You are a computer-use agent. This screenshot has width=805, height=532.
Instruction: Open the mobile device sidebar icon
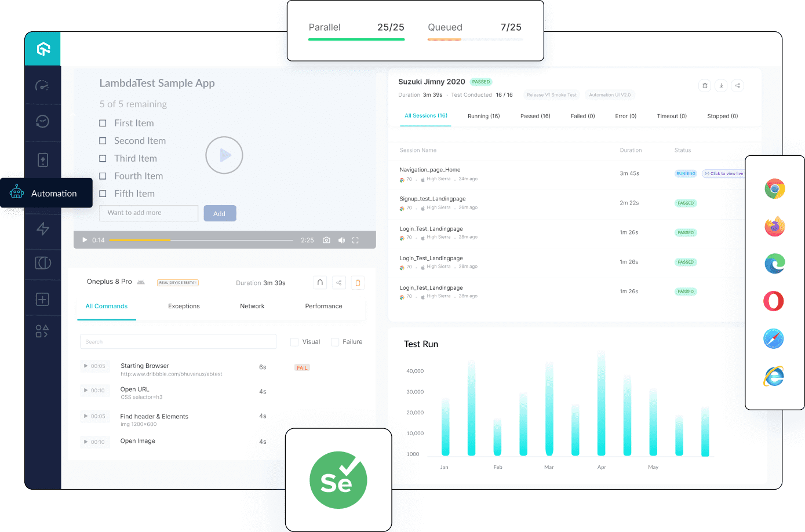[43, 160]
